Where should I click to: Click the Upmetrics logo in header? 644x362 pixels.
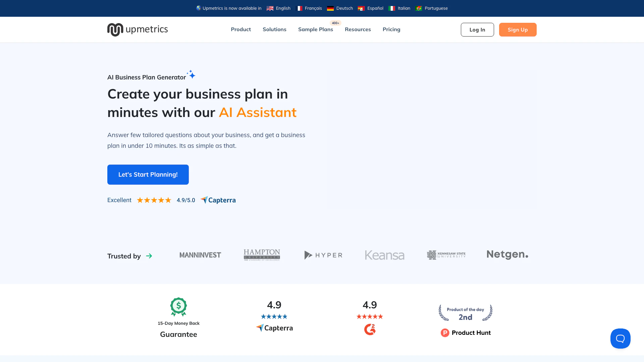138,29
